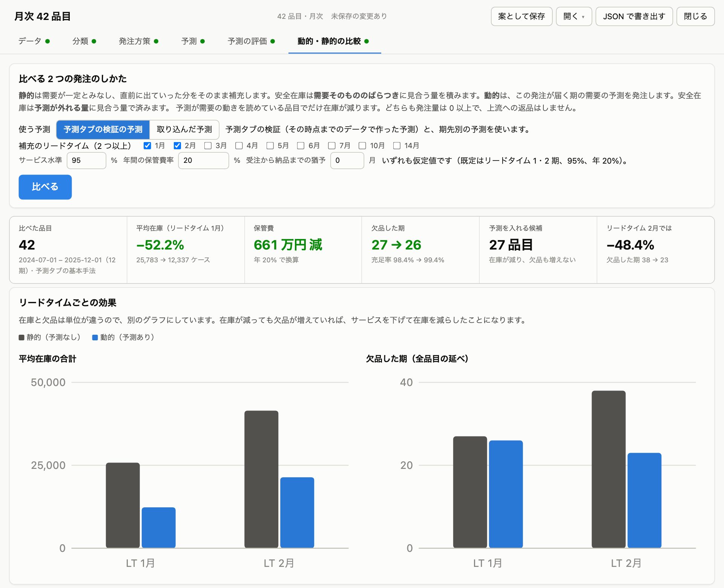Focus the 年間の保管費率 input field

click(x=203, y=161)
